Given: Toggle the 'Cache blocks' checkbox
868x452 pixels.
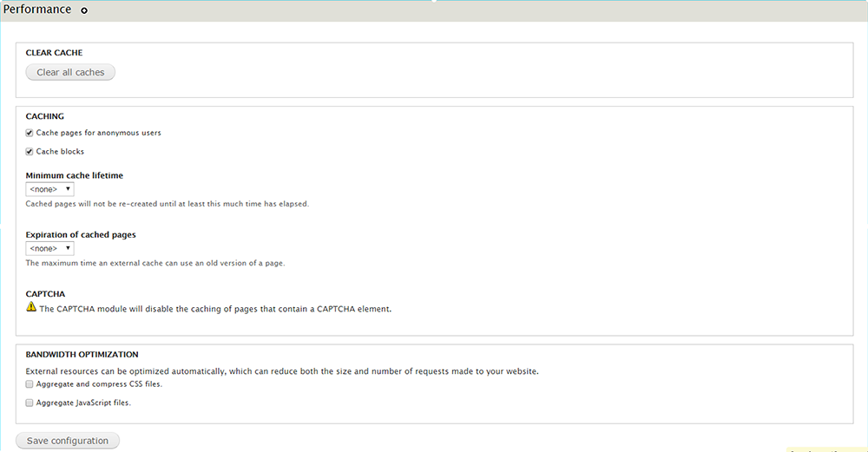Looking at the screenshot, I should click(x=30, y=151).
